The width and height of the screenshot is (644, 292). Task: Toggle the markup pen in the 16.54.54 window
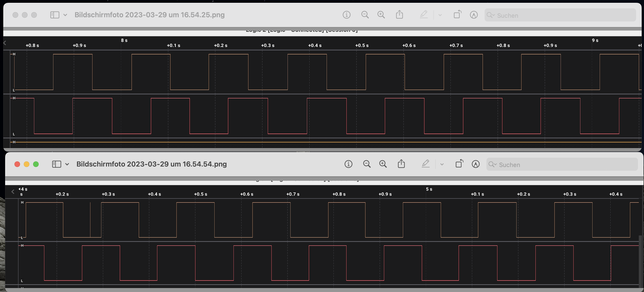(425, 164)
